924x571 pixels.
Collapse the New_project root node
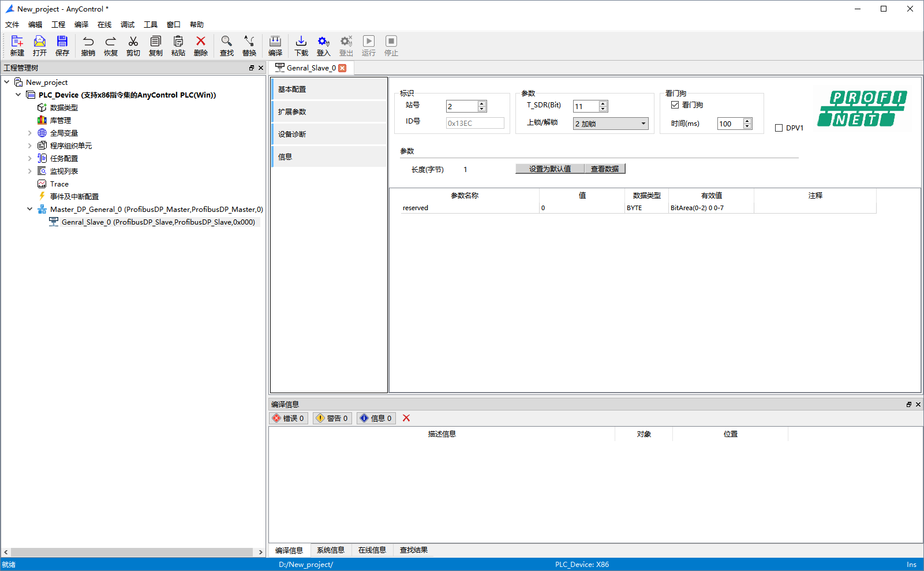tap(6, 82)
